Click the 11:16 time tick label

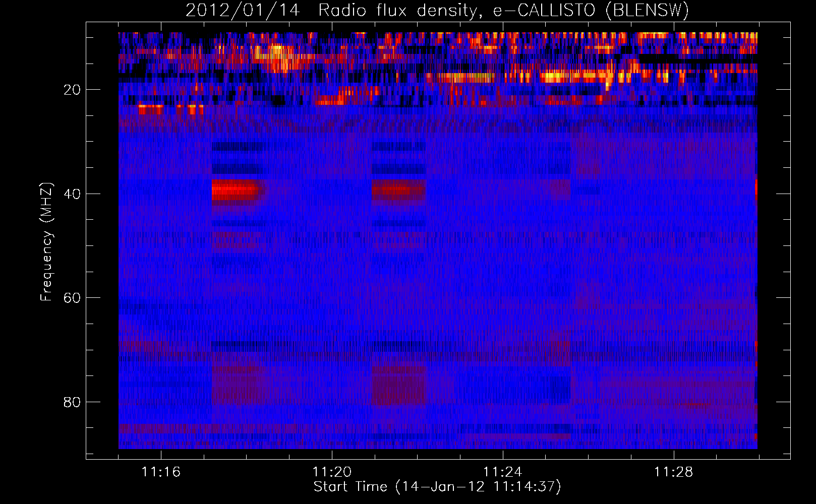161,472
